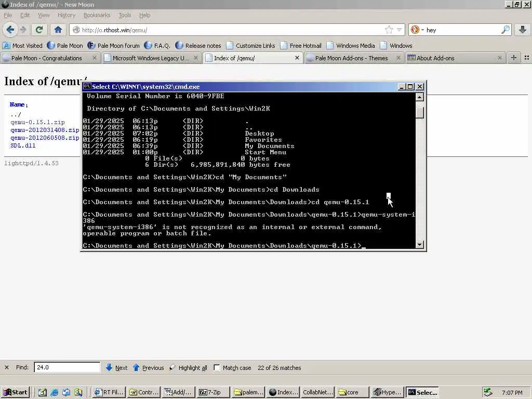Switch to Microsoft Windows Legacy tab

tap(151, 58)
